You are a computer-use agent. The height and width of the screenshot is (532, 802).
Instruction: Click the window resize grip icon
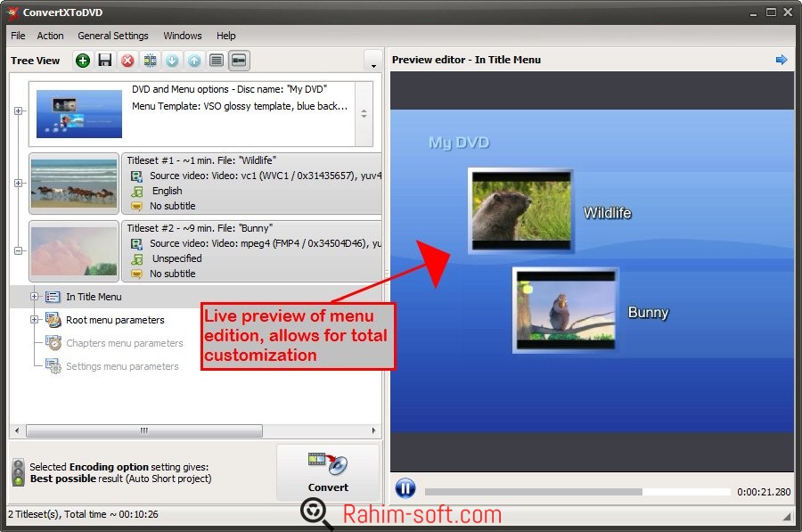787,517
